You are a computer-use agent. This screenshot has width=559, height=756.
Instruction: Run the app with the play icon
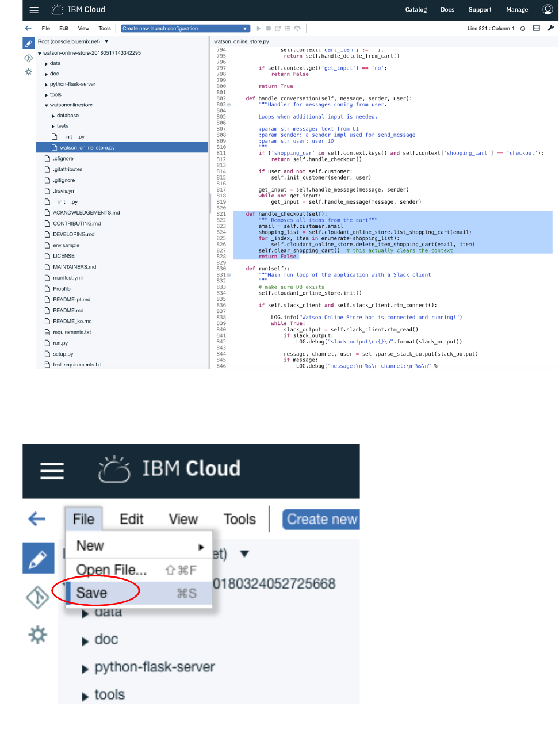[x=259, y=28]
